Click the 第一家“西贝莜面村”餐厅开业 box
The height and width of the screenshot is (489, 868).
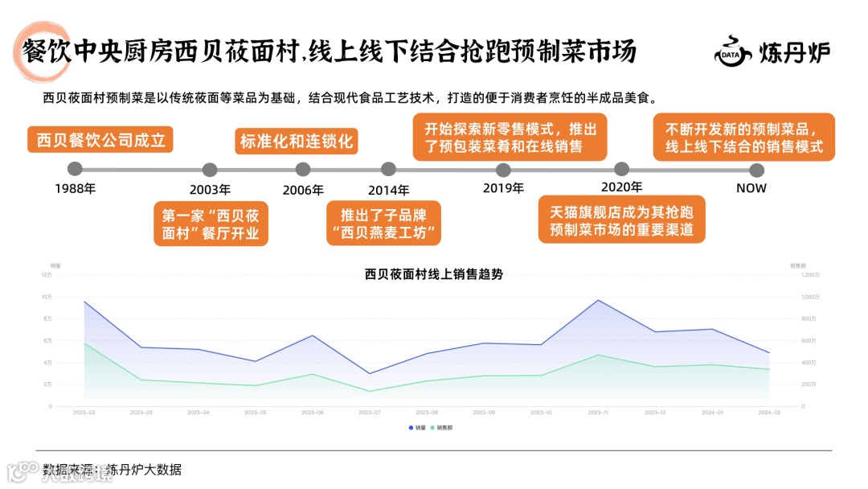click(211, 224)
